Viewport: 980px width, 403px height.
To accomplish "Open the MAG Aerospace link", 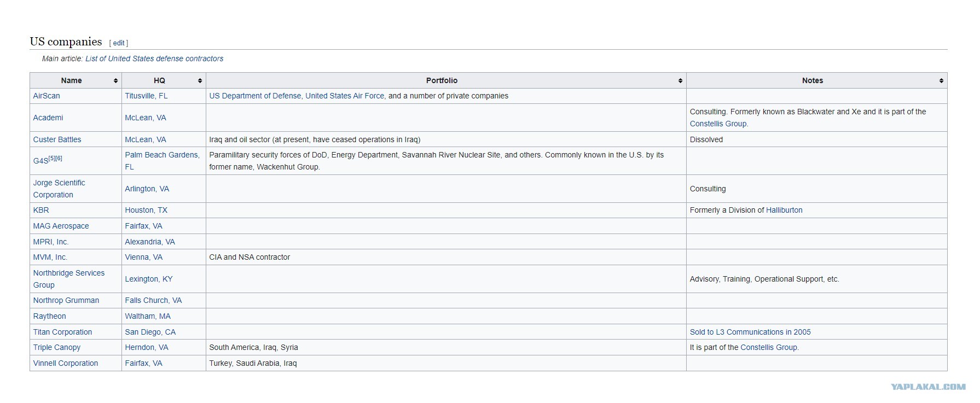I will (61, 226).
